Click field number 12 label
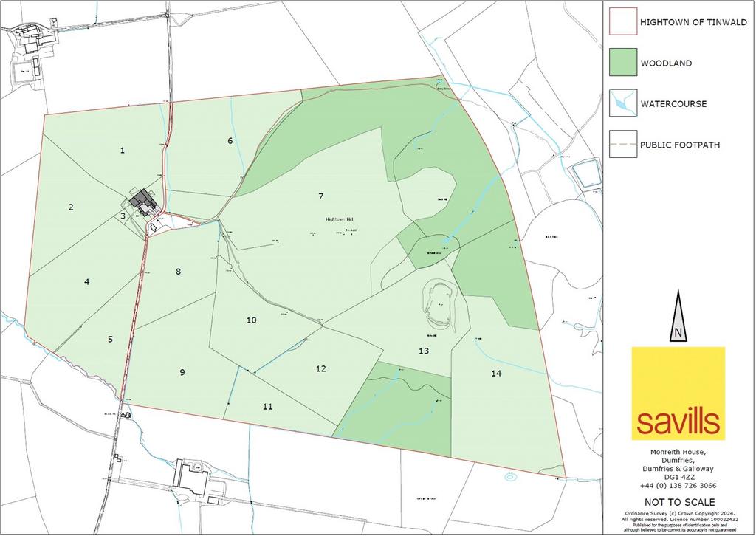Screen dimensions: 756x536 [321, 368]
